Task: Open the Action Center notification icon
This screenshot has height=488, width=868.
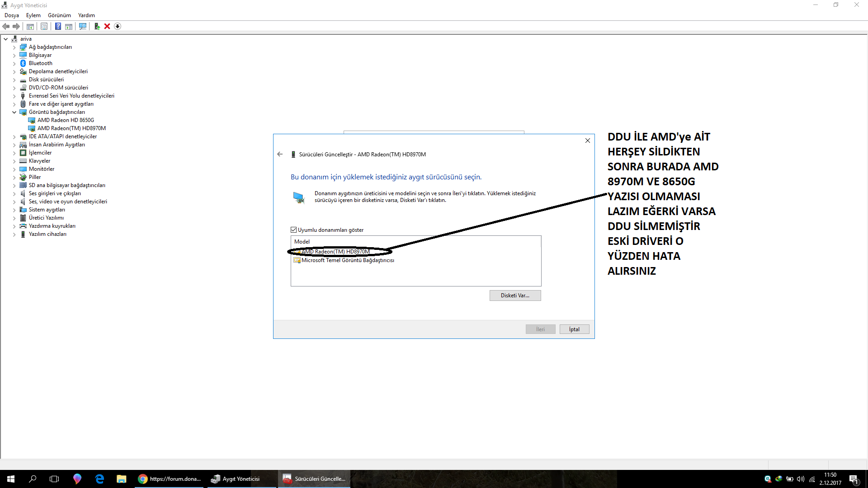Action: pos(854,479)
